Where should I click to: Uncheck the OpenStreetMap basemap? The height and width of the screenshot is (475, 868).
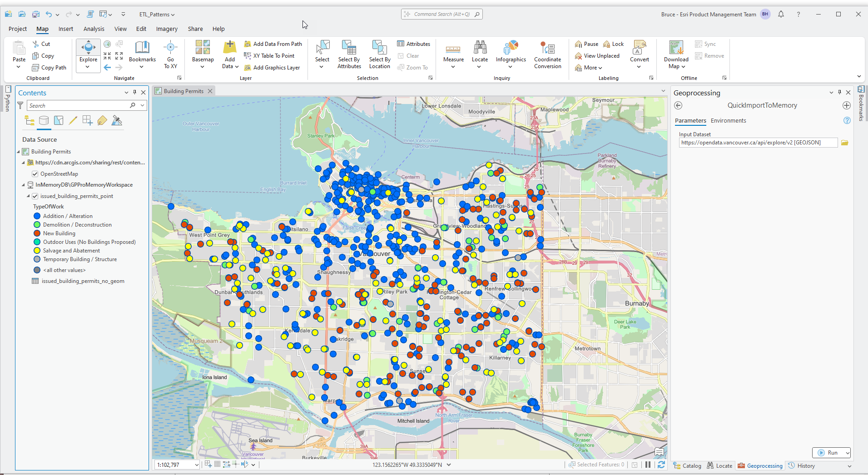pos(35,173)
